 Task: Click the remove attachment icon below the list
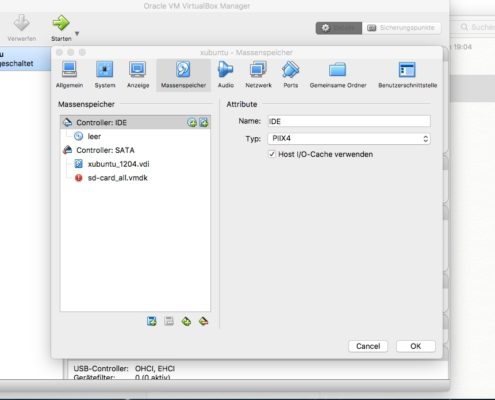tap(169, 321)
